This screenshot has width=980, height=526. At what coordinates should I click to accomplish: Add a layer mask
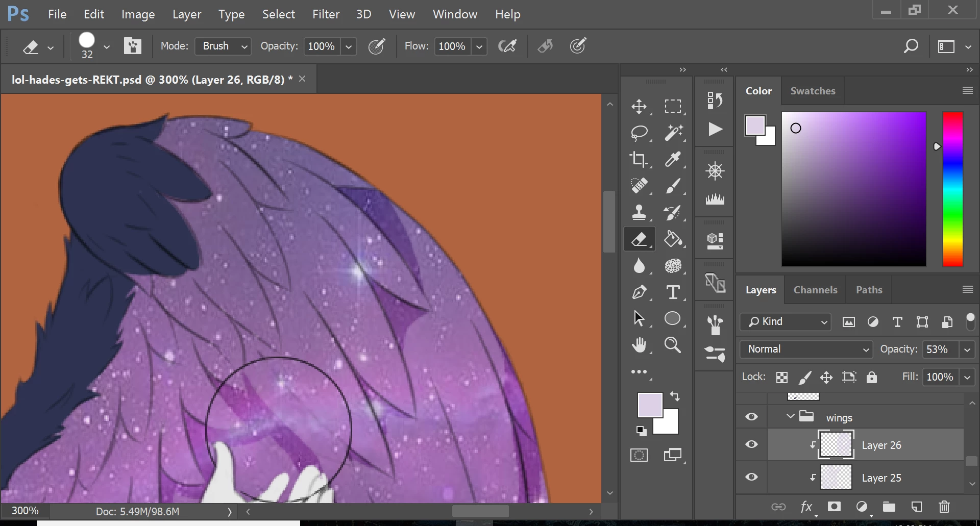click(834, 507)
